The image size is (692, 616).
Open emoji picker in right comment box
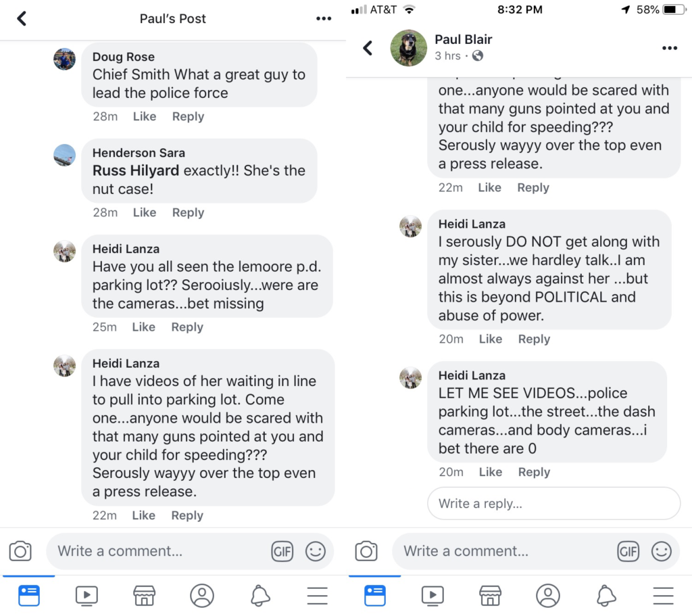click(662, 551)
